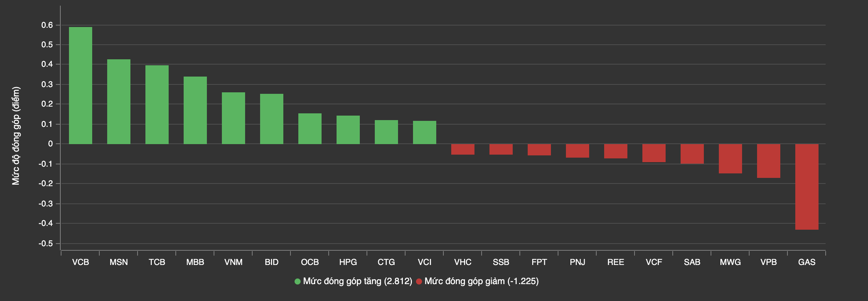The width and height of the screenshot is (868, 301).
Task: Click the y-axis title Mức độ đóng góp (điểm)
Action: click(x=16, y=136)
